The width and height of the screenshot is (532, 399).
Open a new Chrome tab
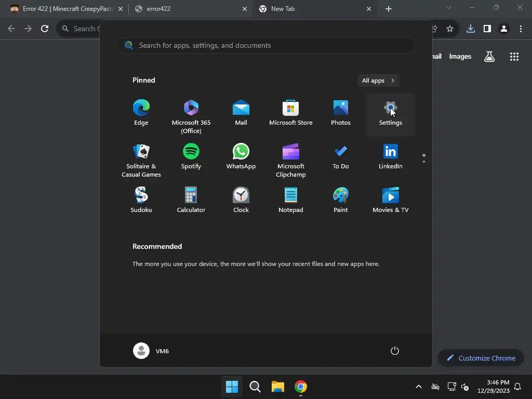click(389, 9)
